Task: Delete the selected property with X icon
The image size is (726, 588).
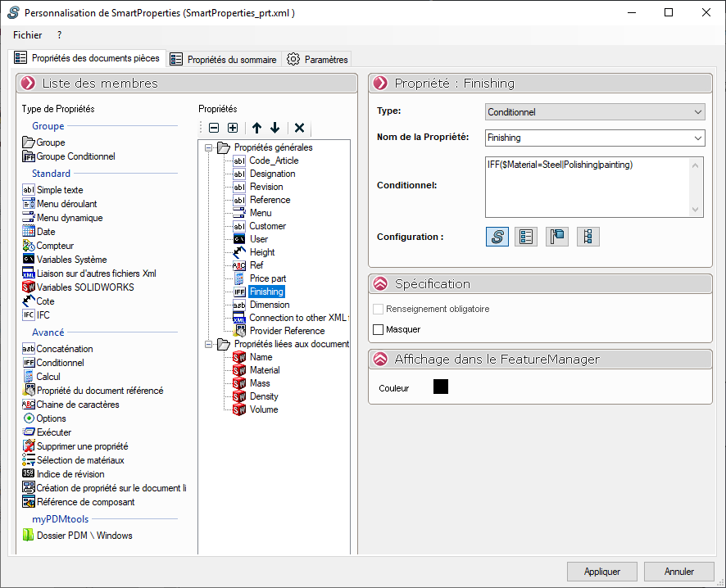Action: tap(300, 128)
